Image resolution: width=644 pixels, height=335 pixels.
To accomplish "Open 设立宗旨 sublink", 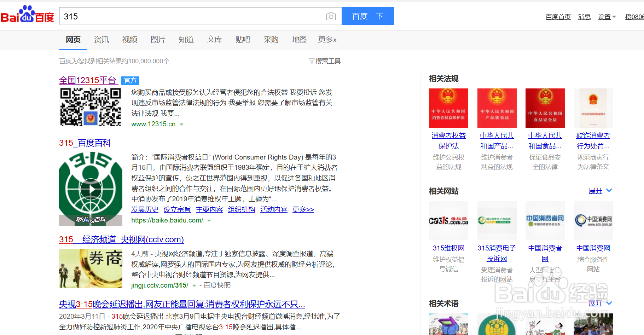I will pyautogui.click(x=177, y=209).
